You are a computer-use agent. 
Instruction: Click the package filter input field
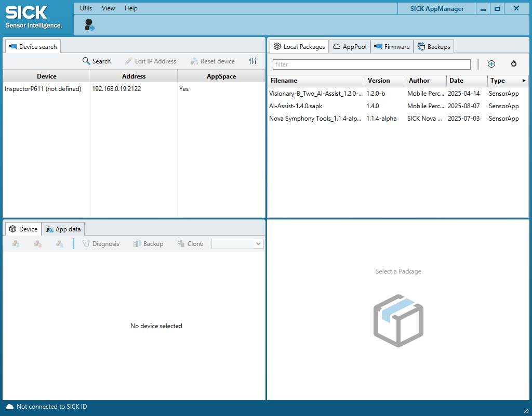pos(371,64)
